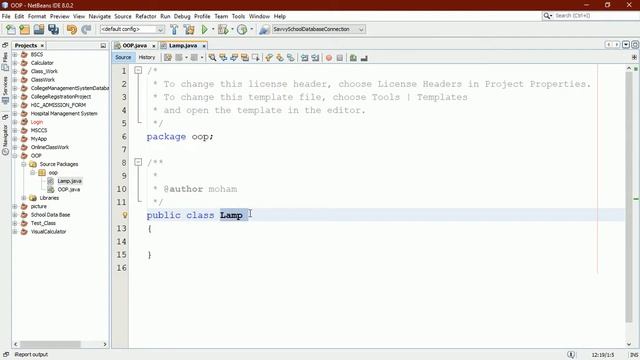Toggle Rectangular Selection icon
The height and width of the screenshot is (360, 640).
(x=256, y=58)
